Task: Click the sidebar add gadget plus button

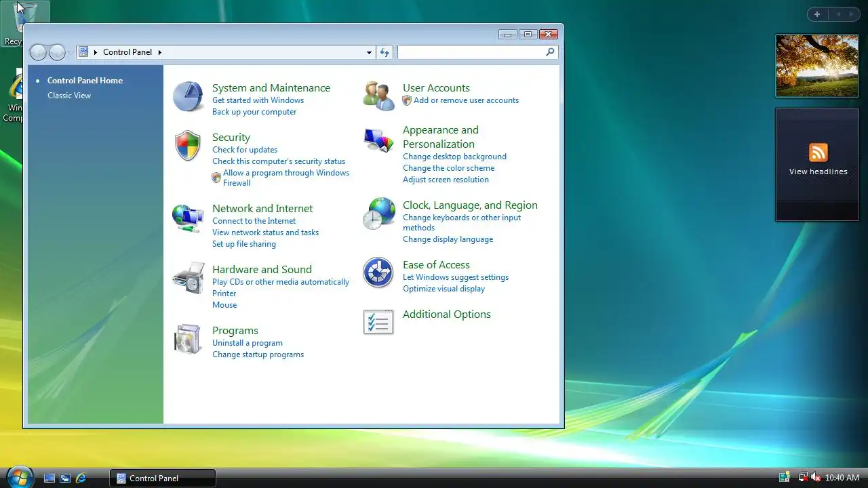Action: click(x=817, y=14)
